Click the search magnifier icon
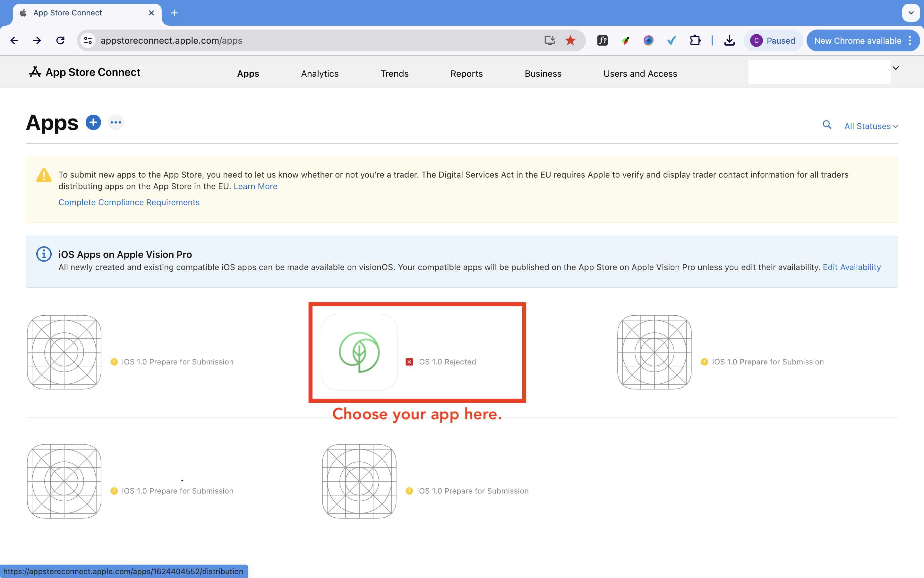 tap(827, 125)
